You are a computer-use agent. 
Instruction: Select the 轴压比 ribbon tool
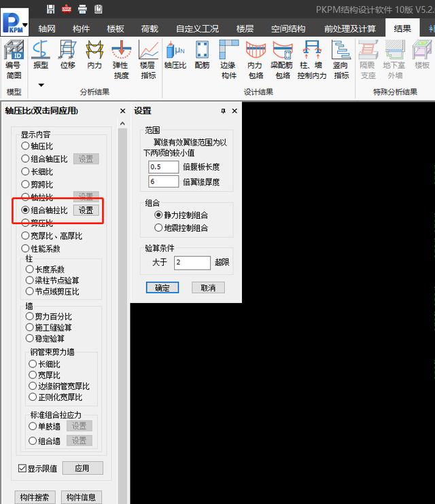point(175,54)
